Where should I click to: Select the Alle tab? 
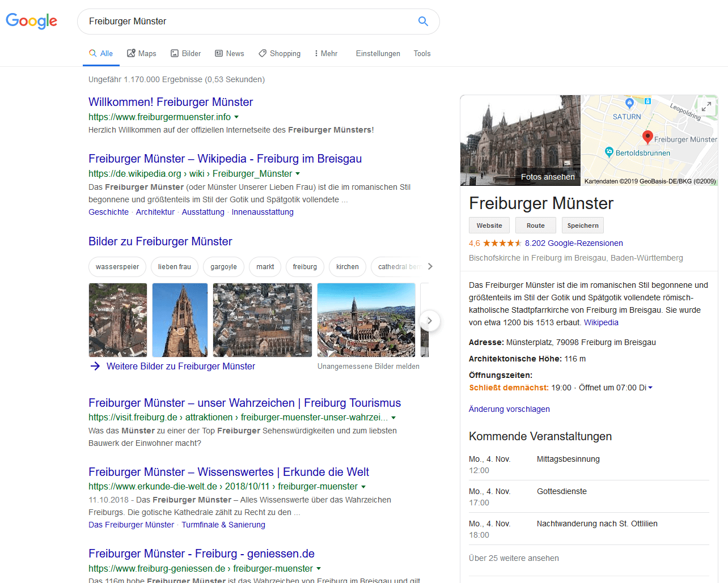(101, 53)
